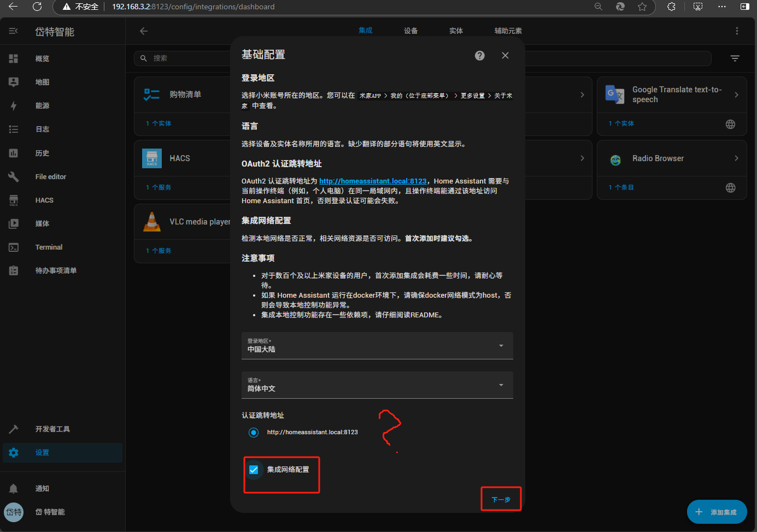Switch to the 设备 tab
This screenshot has height=532, width=757.
point(410,31)
